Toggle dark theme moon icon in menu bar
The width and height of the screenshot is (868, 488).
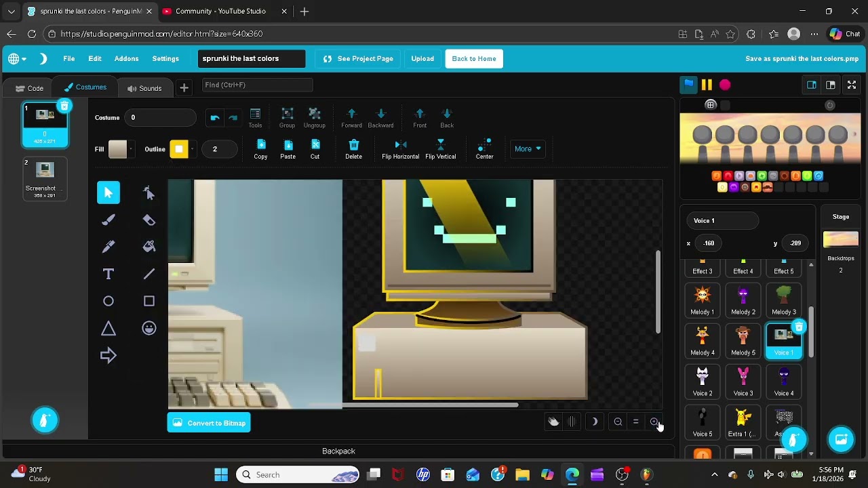[43, 59]
